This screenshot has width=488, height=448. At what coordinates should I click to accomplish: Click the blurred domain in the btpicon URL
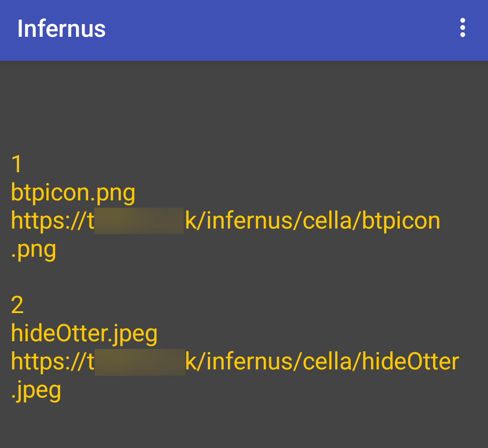(139, 221)
